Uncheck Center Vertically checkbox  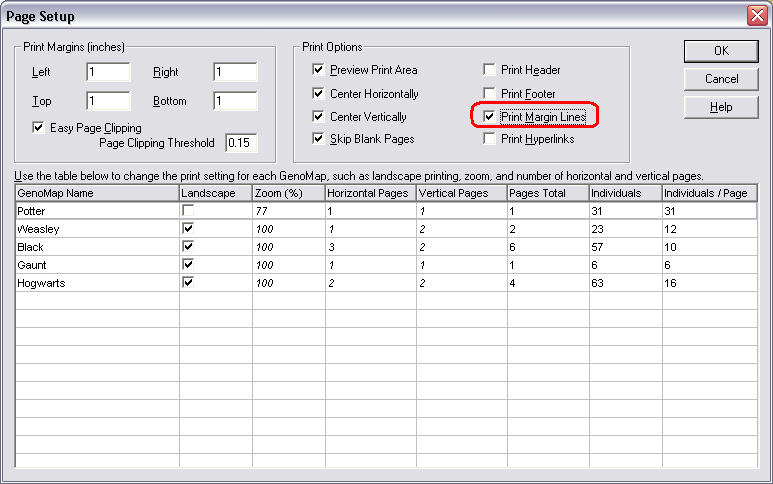click(319, 117)
